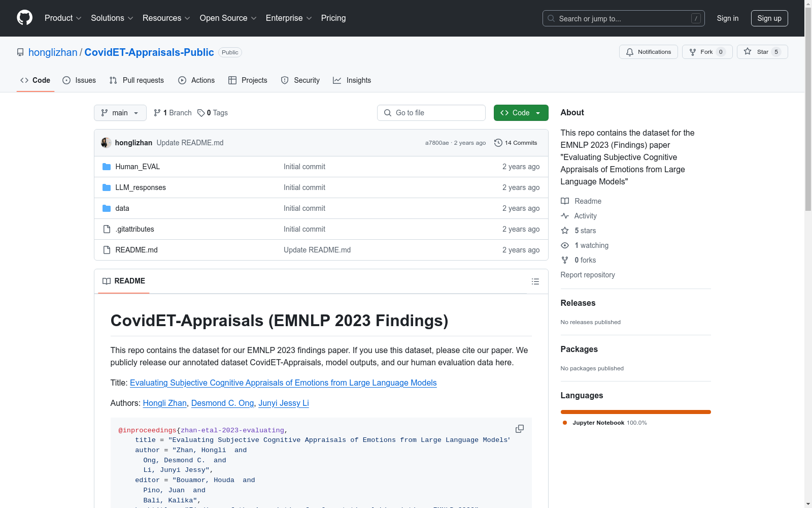
Task: Open the green Code dropdown button
Action: click(x=521, y=113)
